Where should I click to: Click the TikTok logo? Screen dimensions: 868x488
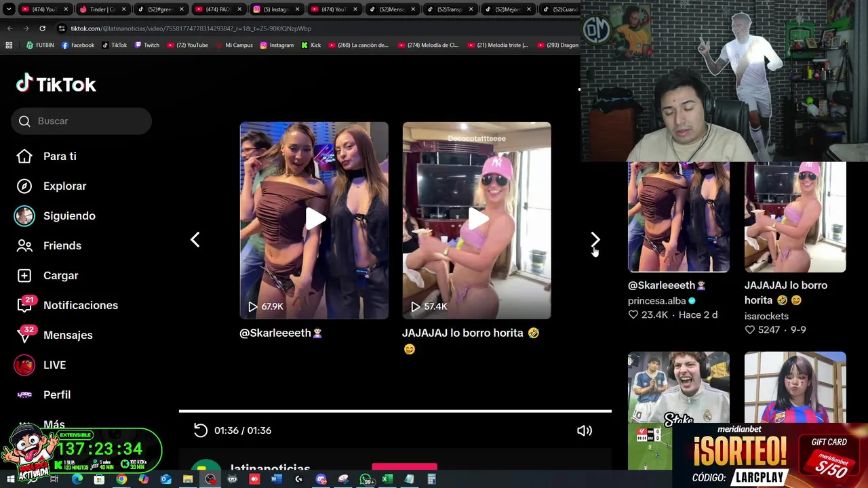tap(56, 84)
